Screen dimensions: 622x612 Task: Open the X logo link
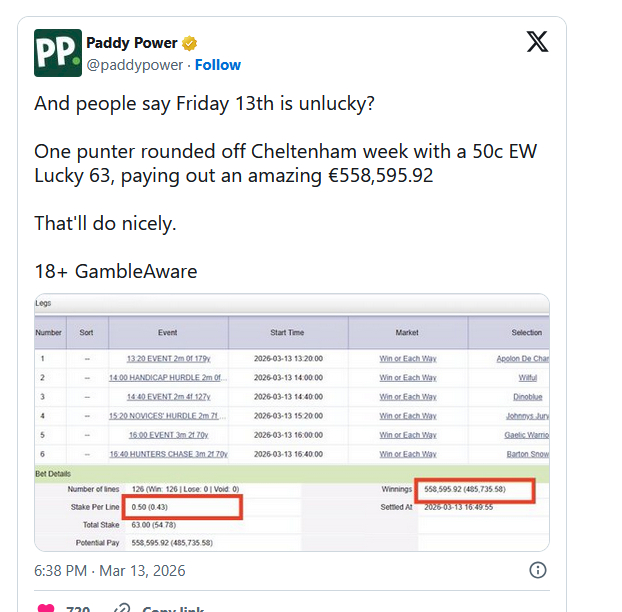[x=537, y=42]
